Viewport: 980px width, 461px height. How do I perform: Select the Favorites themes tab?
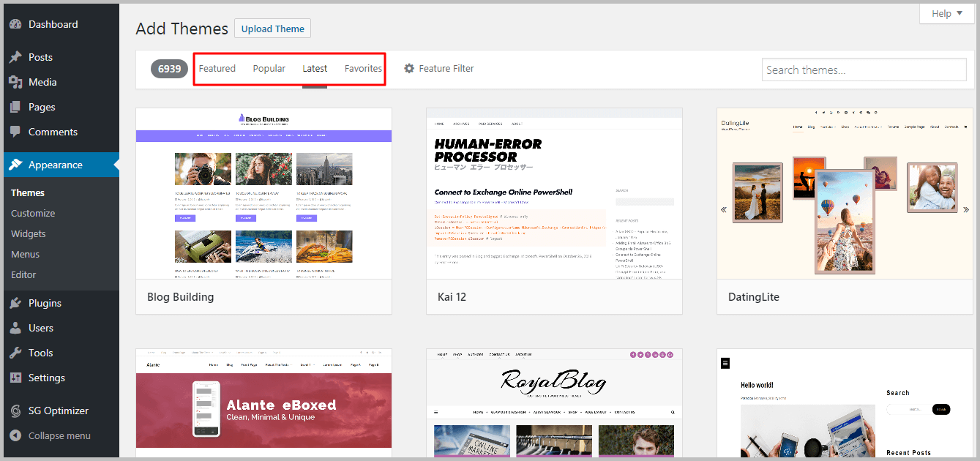point(363,69)
